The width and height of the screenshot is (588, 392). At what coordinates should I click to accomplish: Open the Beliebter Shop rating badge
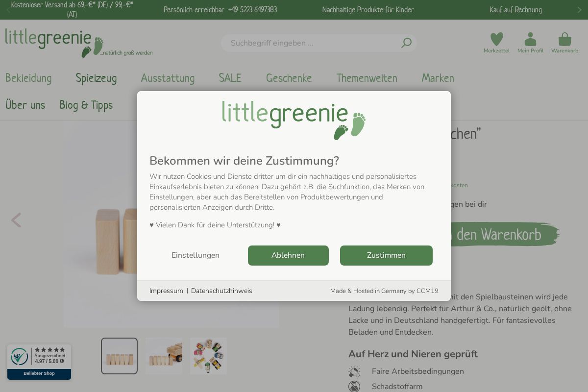pos(39,362)
